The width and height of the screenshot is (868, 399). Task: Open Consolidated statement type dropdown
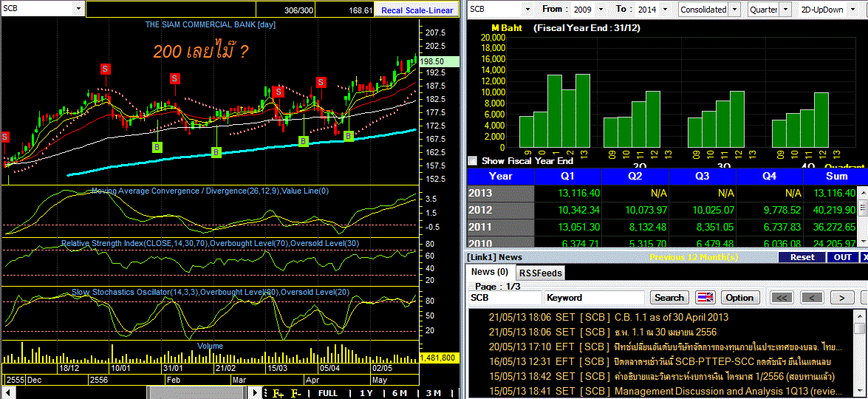pyautogui.click(x=734, y=10)
